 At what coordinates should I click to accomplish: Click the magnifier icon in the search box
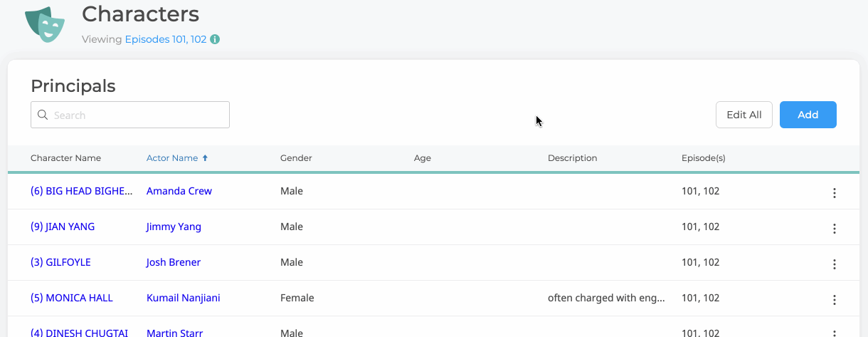(43, 115)
